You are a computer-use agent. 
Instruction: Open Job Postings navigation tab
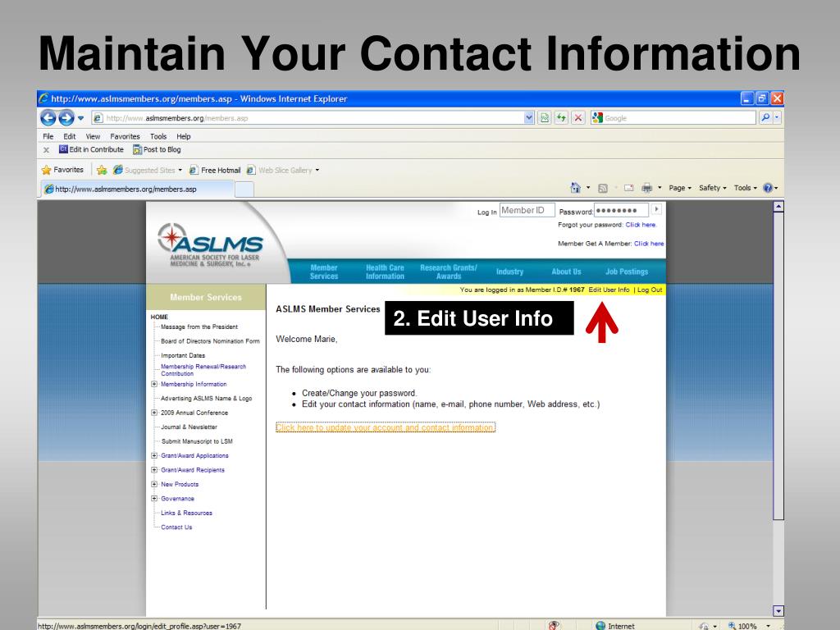[627, 272]
